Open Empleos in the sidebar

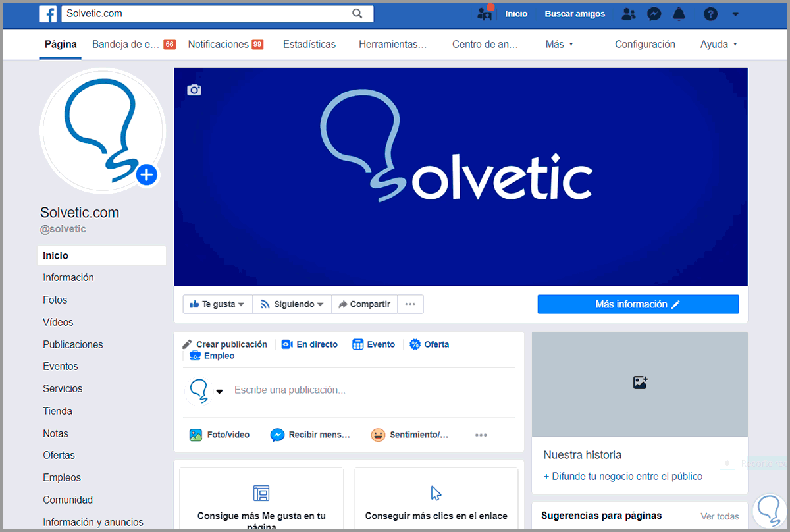pyautogui.click(x=62, y=478)
